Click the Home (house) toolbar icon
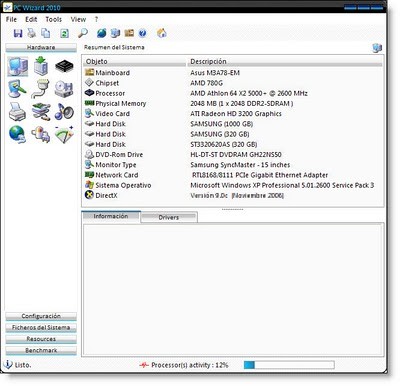Image resolution: width=400 pixels, height=386 pixels. (x=162, y=33)
